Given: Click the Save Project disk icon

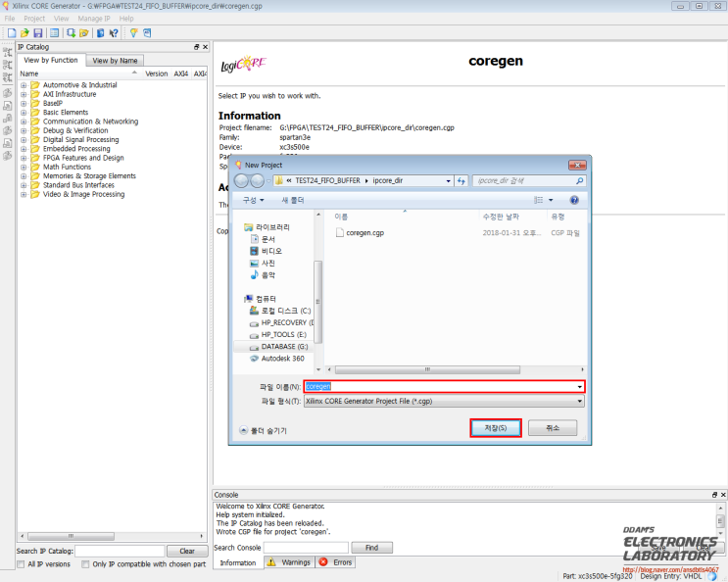Looking at the screenshot, I should point(36,32).
